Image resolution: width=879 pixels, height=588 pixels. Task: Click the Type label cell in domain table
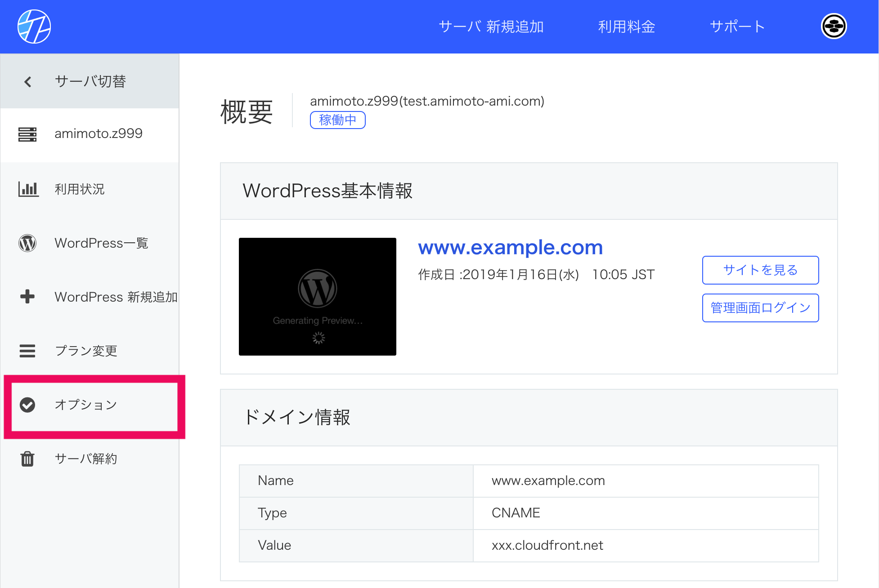(356, 513)
